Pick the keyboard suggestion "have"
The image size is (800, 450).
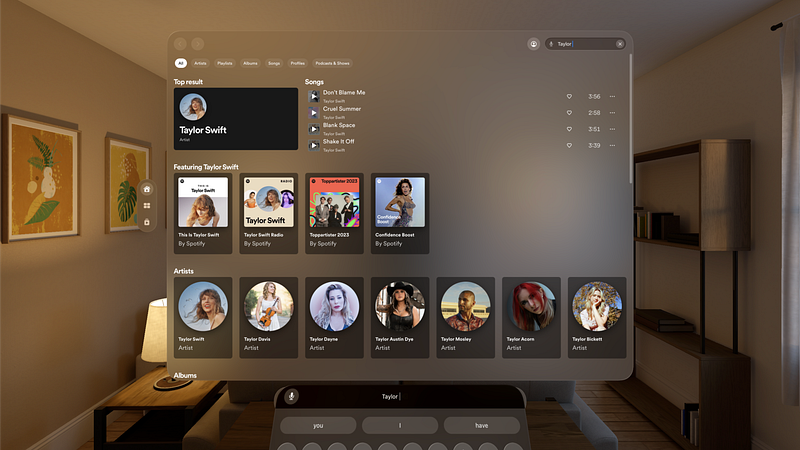coord(482,426)
